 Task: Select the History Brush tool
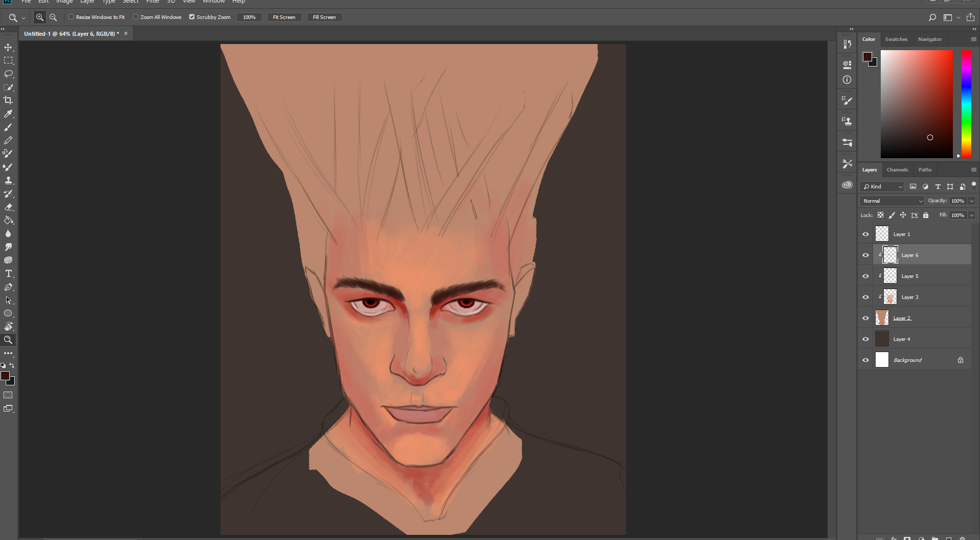click(8, 193)
